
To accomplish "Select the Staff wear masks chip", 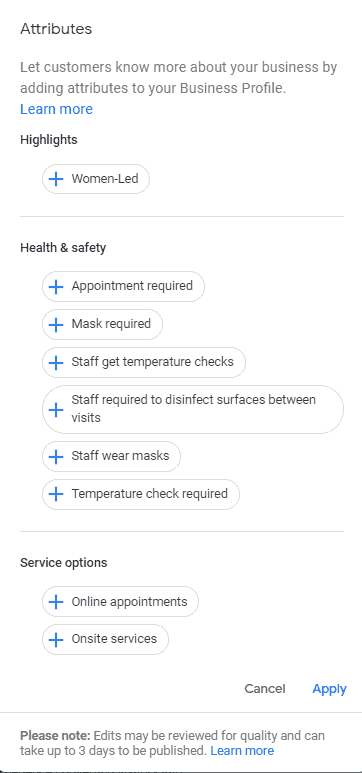I will [x=111, y=457].
